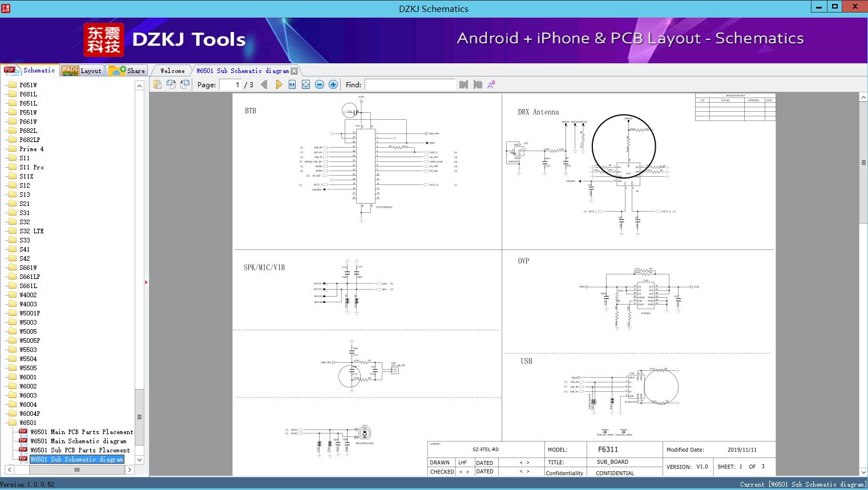Open W6501 Main Schematic diagram file

(x=78, y=441)
